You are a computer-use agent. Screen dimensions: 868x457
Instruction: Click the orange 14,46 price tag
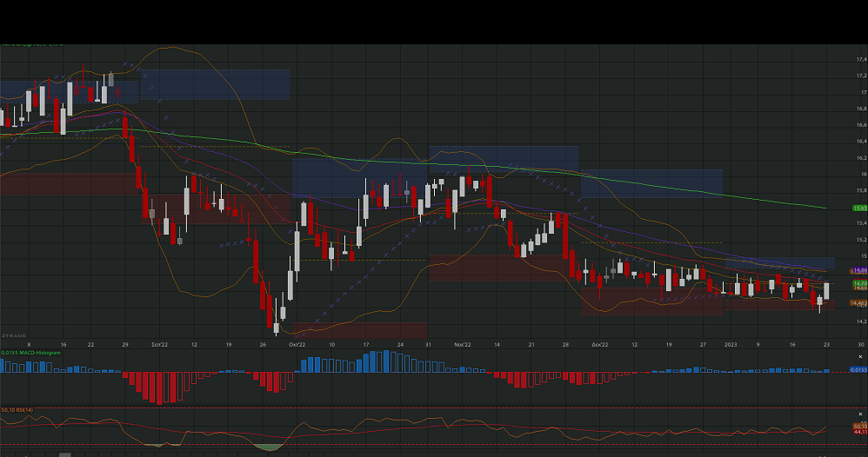coord(858,302)
